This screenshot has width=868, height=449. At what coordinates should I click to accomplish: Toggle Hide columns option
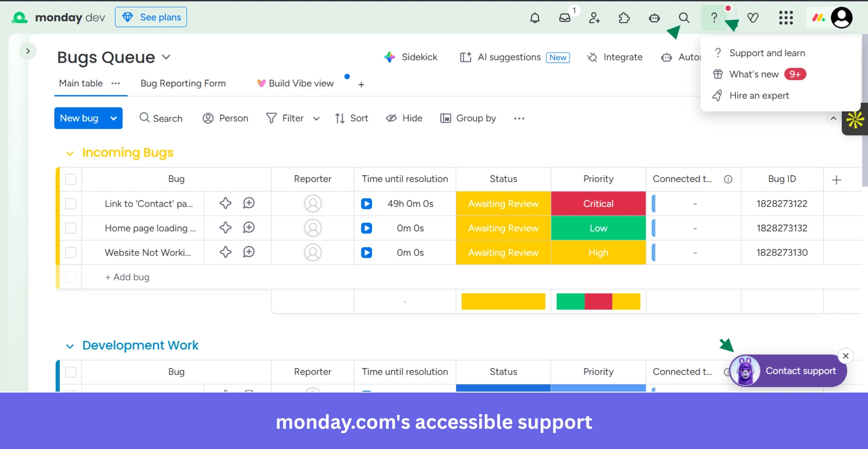(404, 118)
